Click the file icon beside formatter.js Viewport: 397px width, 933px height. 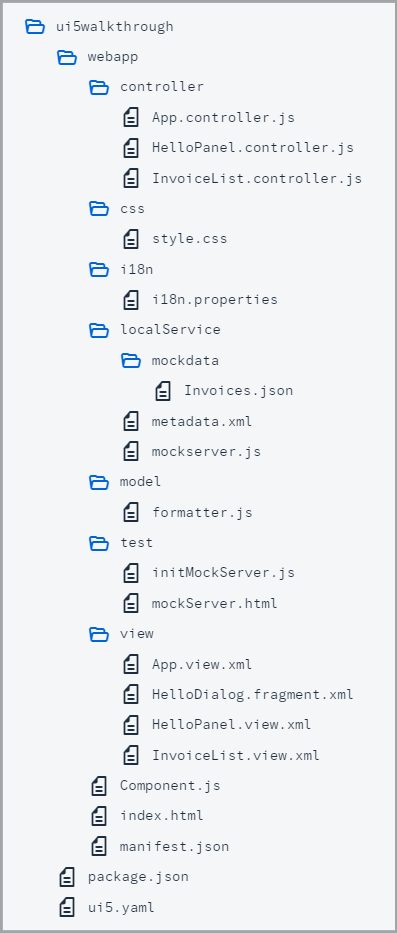click(131, 512)
